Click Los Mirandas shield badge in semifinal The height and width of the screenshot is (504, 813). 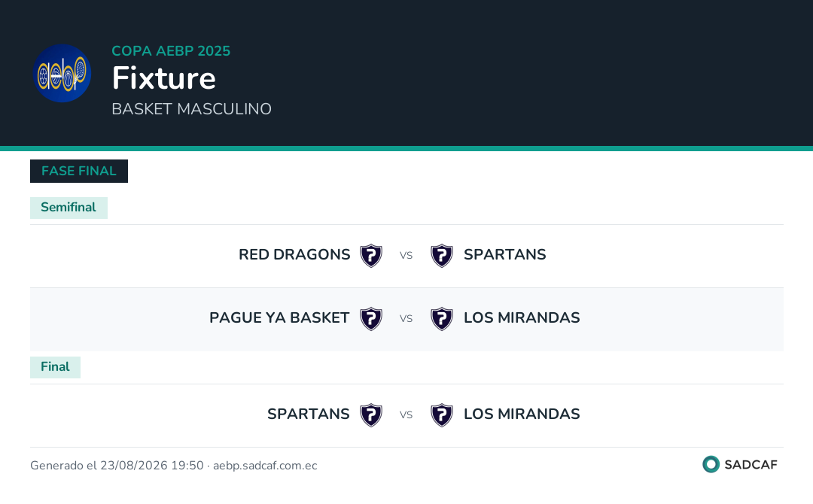pos(442,318)
